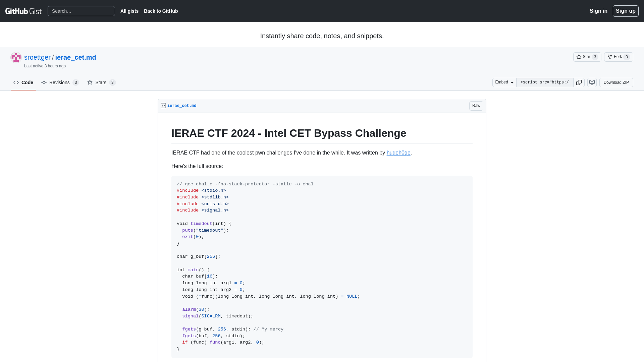The width and height of the screenshot is (644, 362).
Task: Click the 'fgets(buf, 256, stdin);' line
Action: (x=214, y=336)
